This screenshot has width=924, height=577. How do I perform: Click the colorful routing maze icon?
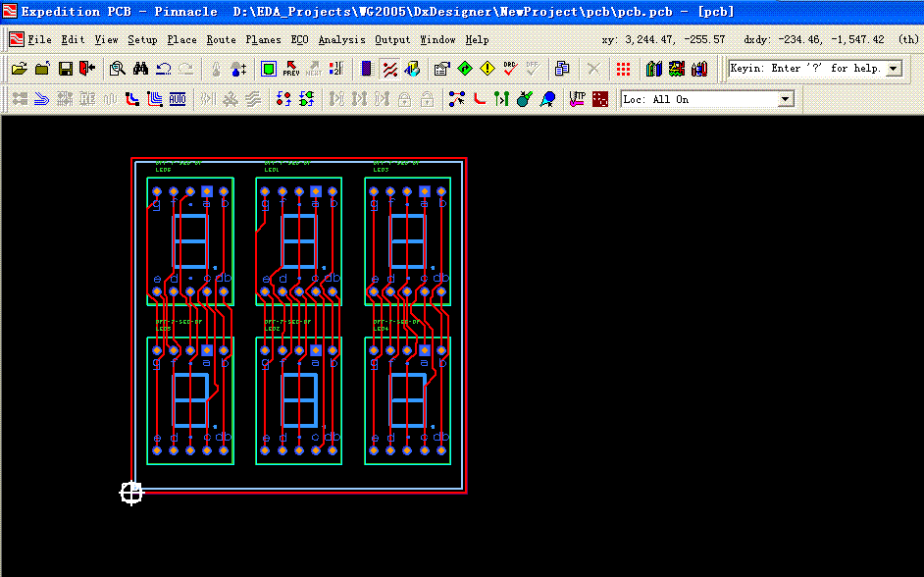[x=677, y=69]
